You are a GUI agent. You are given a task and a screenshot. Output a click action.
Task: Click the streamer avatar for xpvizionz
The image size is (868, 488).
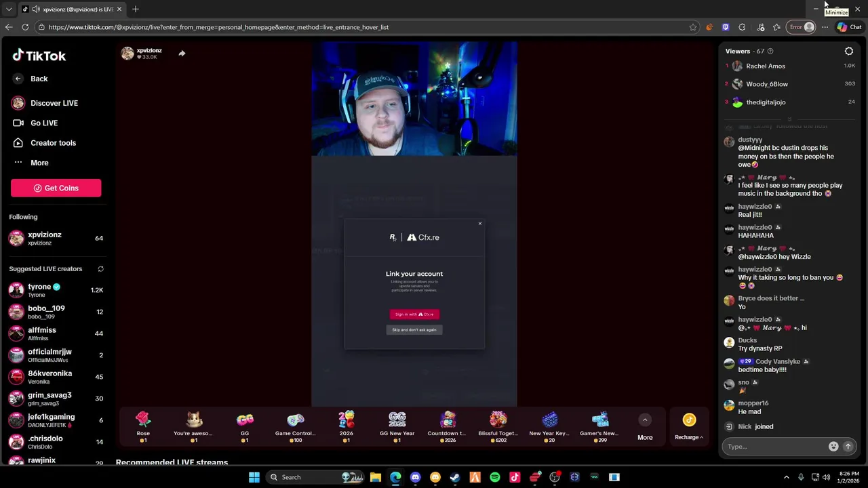click(127, 54)
